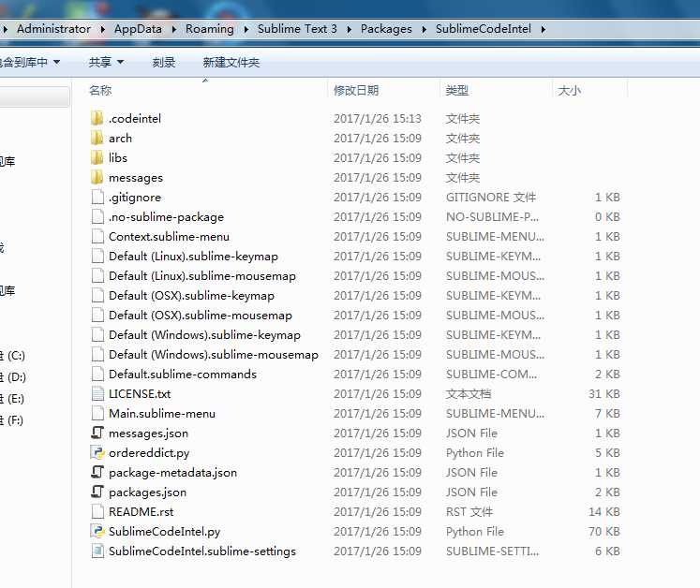Select Default (Windows).sublime-keymap file icon
700x588 pixels.
coord(97,334)
